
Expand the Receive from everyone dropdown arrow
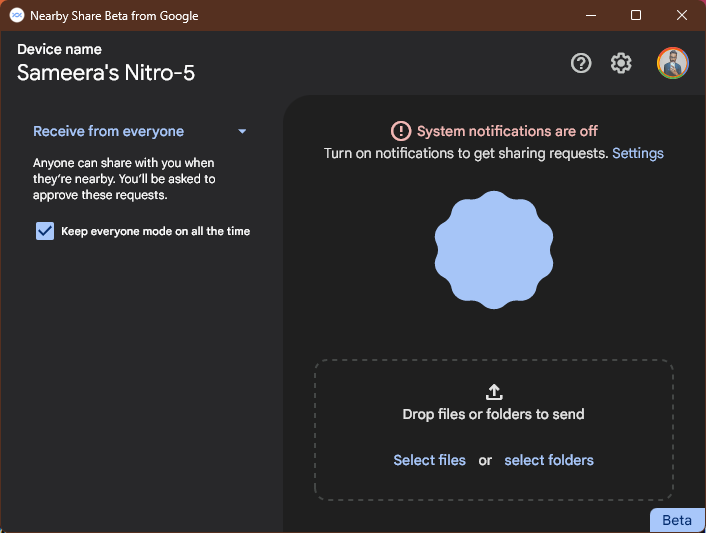coord(242,131)
